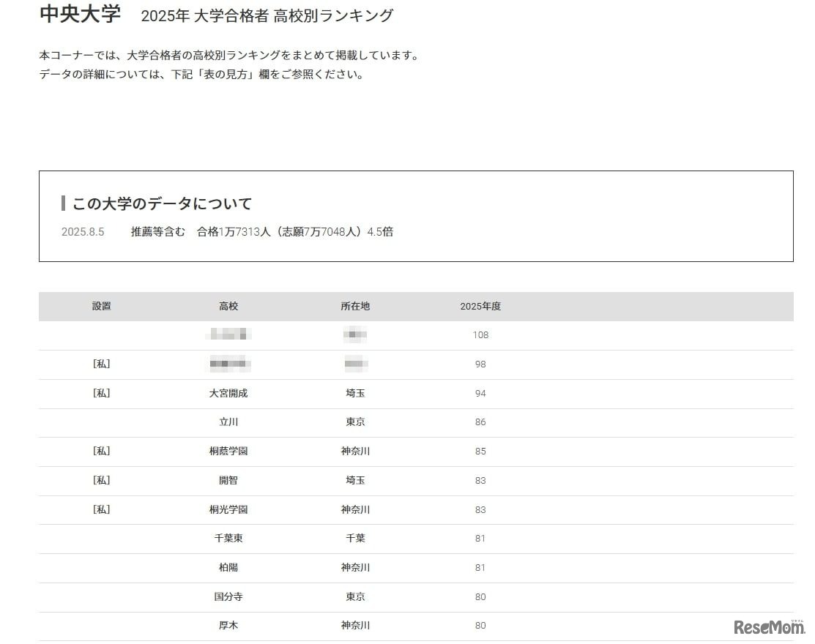The image size is (815, 644).
Task: Select the 国分寺 school row
Action: point(229,596)
